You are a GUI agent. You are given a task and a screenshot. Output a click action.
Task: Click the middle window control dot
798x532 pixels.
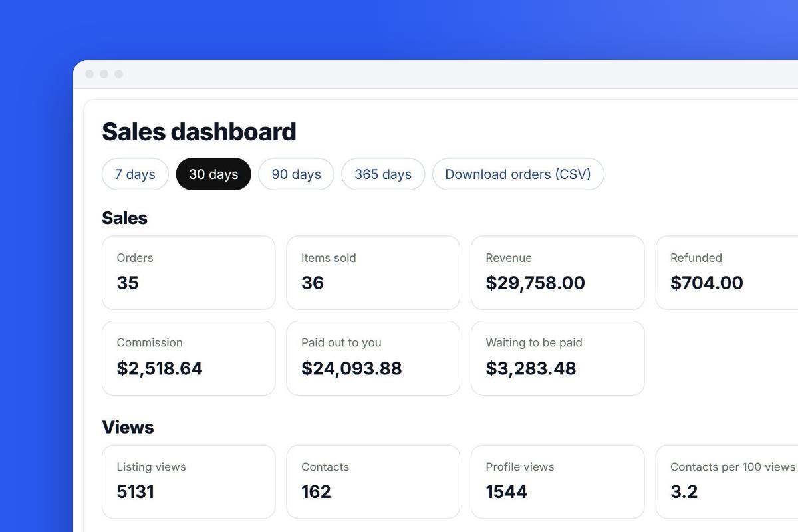pos(104,74)
